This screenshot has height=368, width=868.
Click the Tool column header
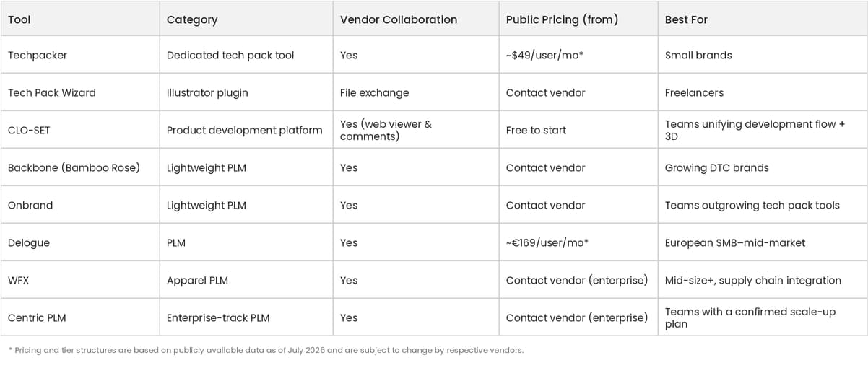[80, 19]
